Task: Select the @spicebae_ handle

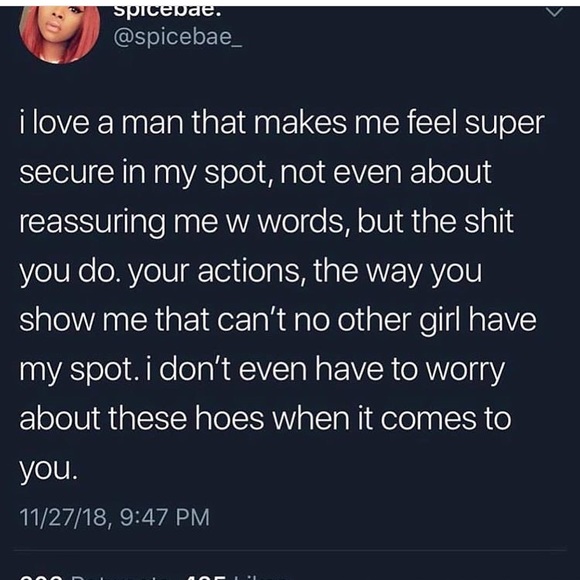Action: [178, 37]
